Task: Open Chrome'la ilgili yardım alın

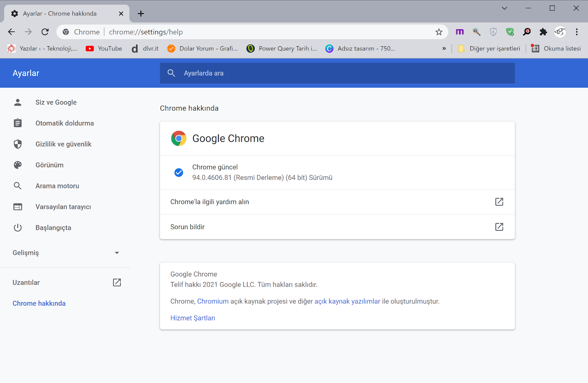Action: pos(337,202)
